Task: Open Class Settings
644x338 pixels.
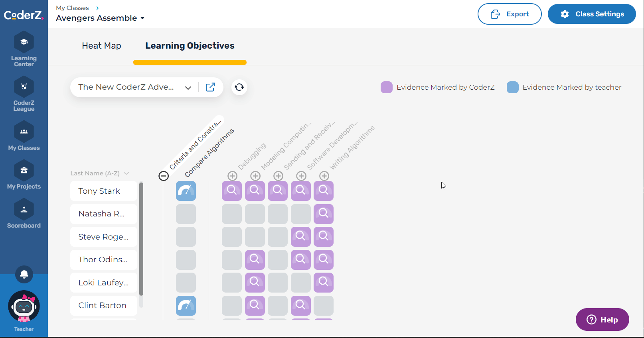Action: tap(592, 14)
